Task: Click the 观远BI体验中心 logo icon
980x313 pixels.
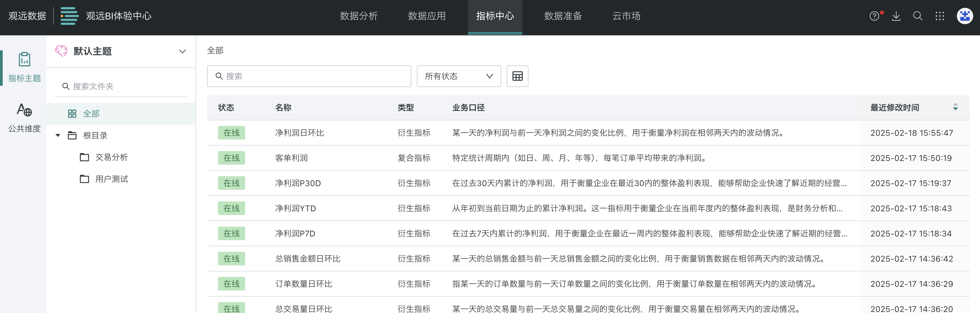Action: click(x=69, y=16)
